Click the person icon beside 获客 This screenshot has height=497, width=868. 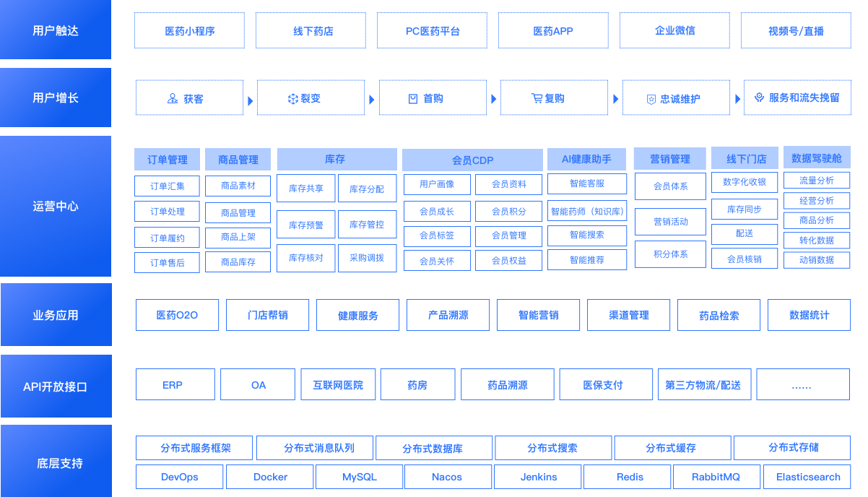[x=173, y=98]
